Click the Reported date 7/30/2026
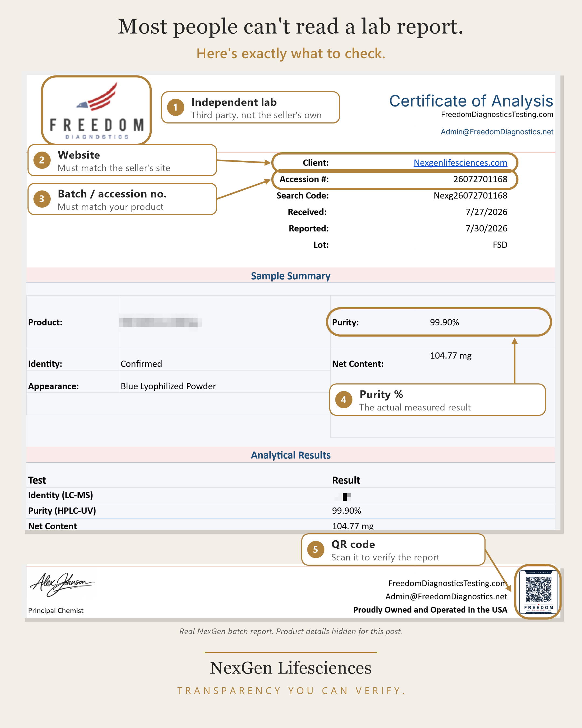582x728 pixels. 486,228
